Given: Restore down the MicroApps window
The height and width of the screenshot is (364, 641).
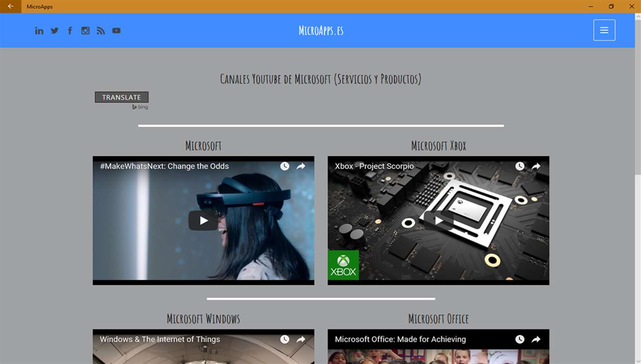Looking at the screenshot, I should 611,6.
